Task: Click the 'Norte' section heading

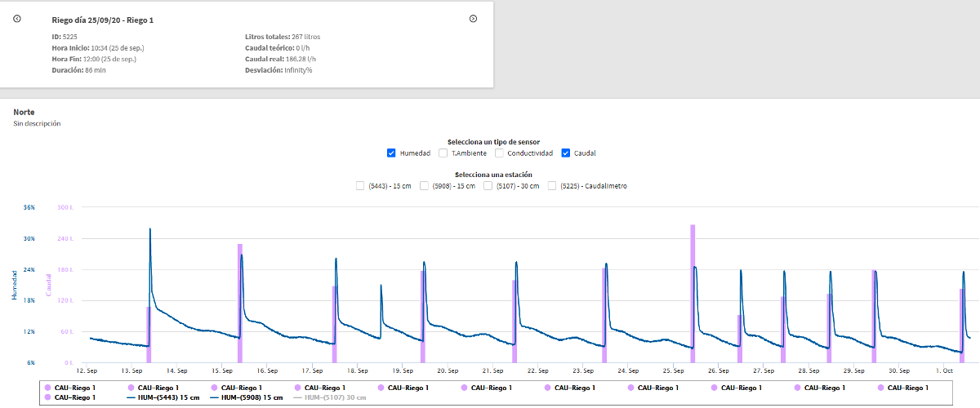Action: tap(24, 112)
